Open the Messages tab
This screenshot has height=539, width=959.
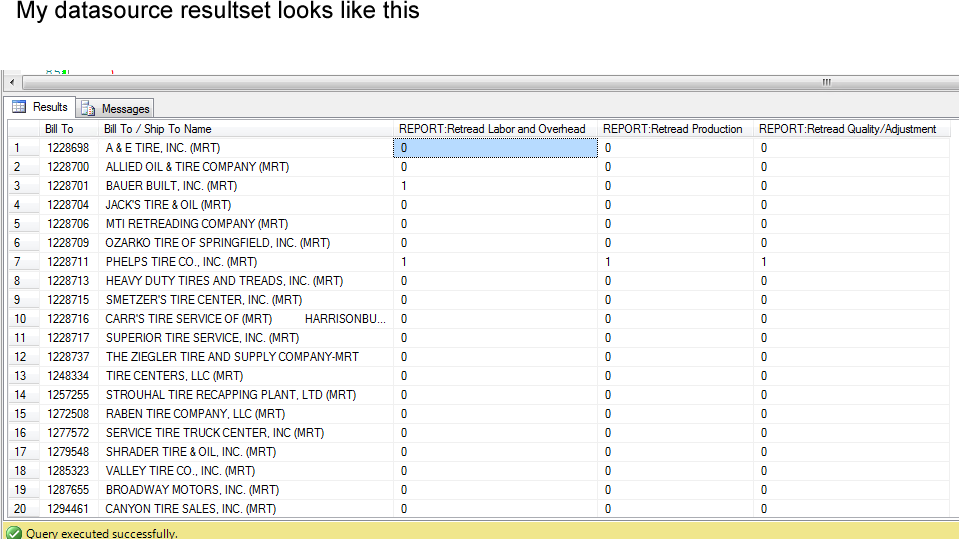pyautogui.click(x=115, y=108)
